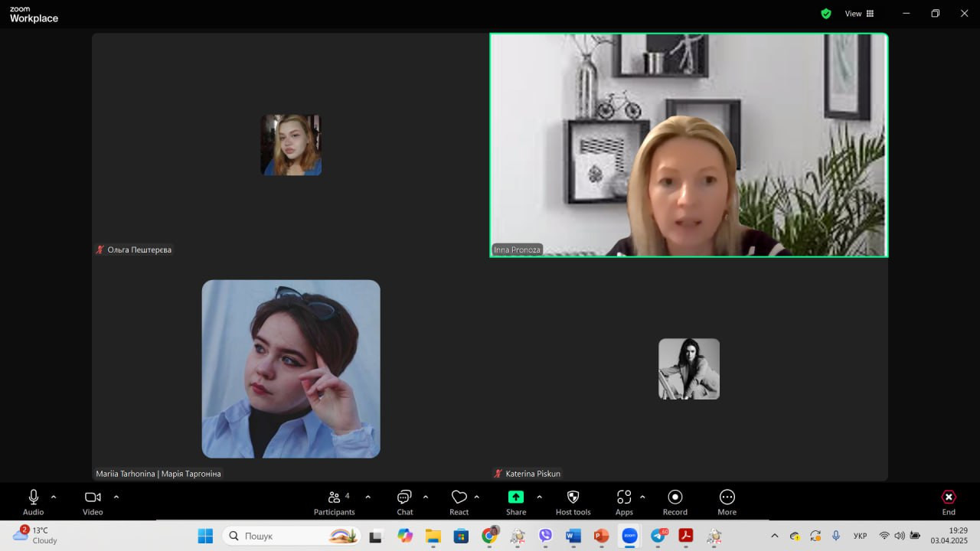
Task: Open Adobe Acrobat from the taskbar
Action: click(x=686, y=536)
